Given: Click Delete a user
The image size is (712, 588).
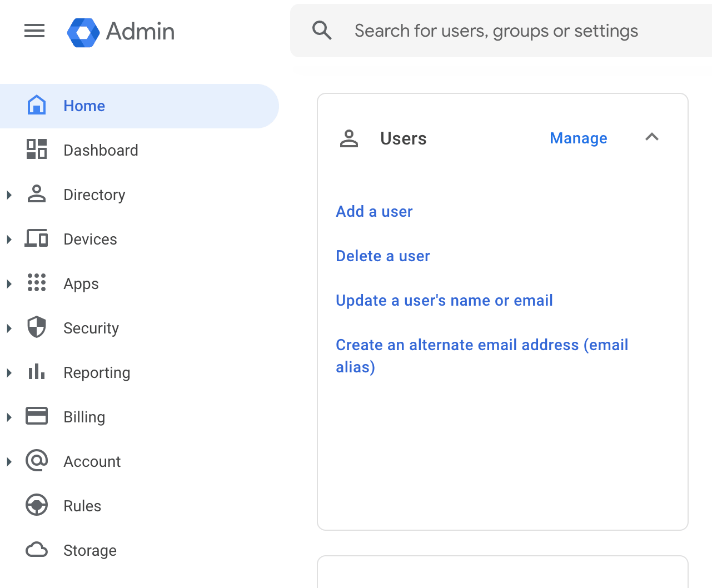Looking at the screenshot, I should [382, 256].
